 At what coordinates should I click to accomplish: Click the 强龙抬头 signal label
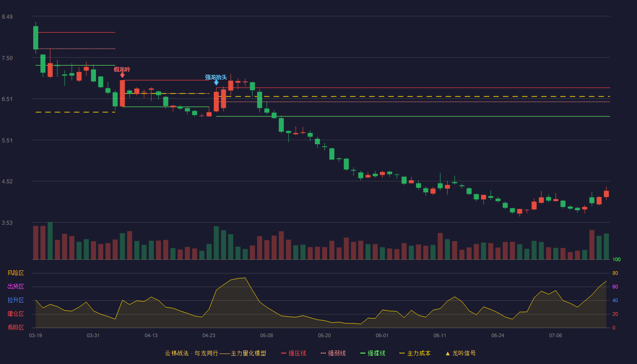pyautogui.click(x=216, y=77)
